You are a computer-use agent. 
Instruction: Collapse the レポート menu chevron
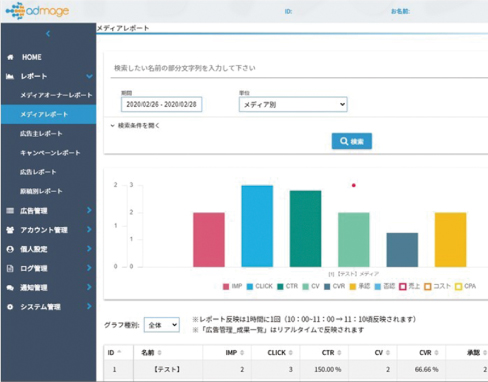(89, 77)
